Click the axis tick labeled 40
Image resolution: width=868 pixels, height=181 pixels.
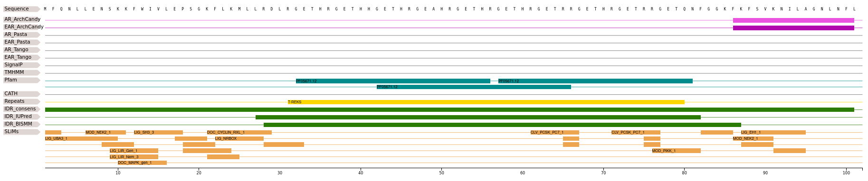[361, 173]
